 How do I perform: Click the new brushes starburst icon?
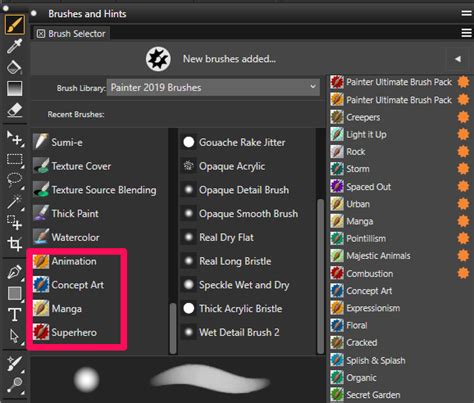(158, 59)
